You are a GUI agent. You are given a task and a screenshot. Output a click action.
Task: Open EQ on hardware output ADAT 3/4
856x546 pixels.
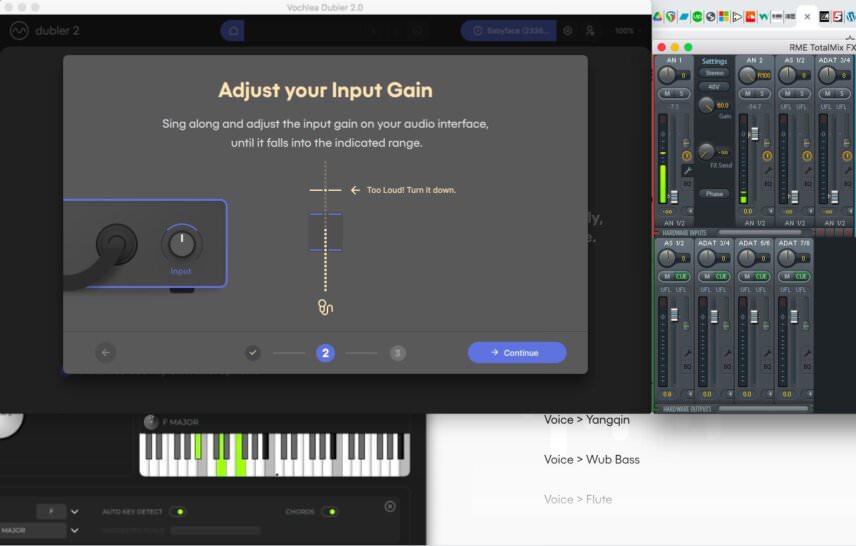[x=727, y=367]
